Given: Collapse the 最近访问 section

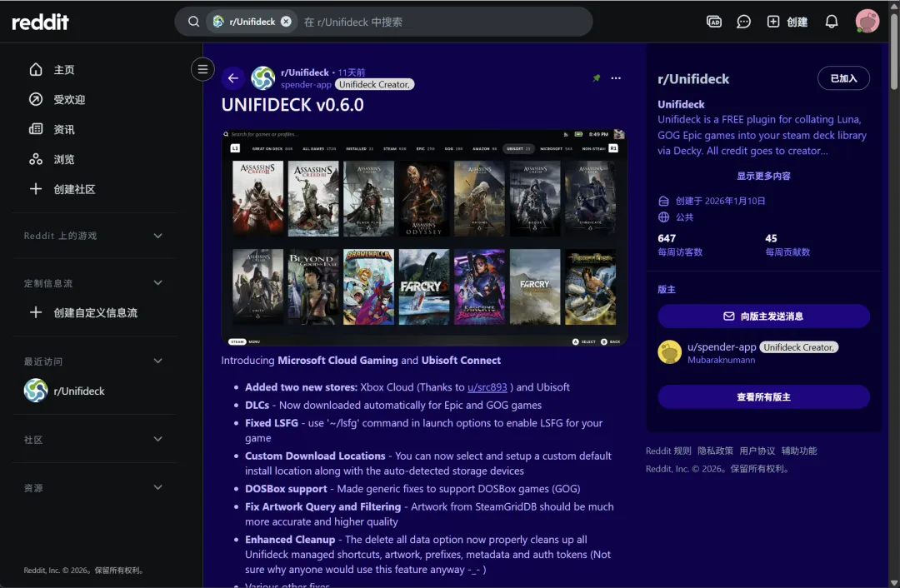Looking at the screenshot, I should (x=157, y=361).
